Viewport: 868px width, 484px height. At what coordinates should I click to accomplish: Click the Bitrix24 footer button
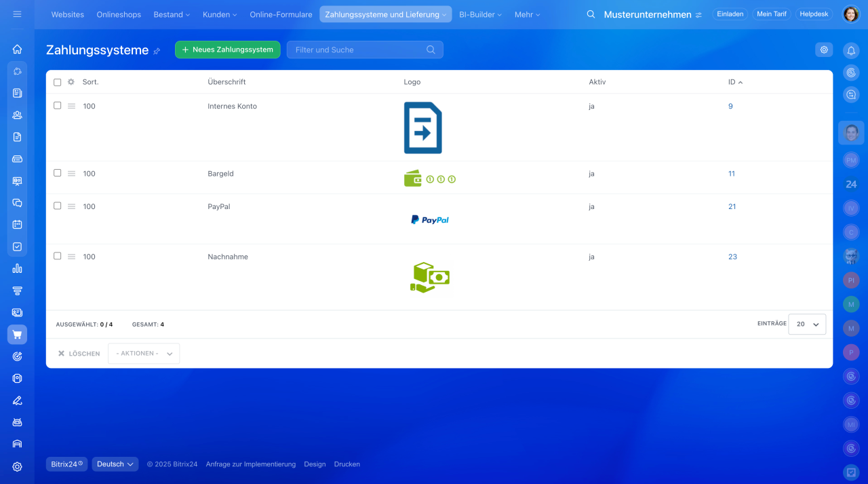66,464
